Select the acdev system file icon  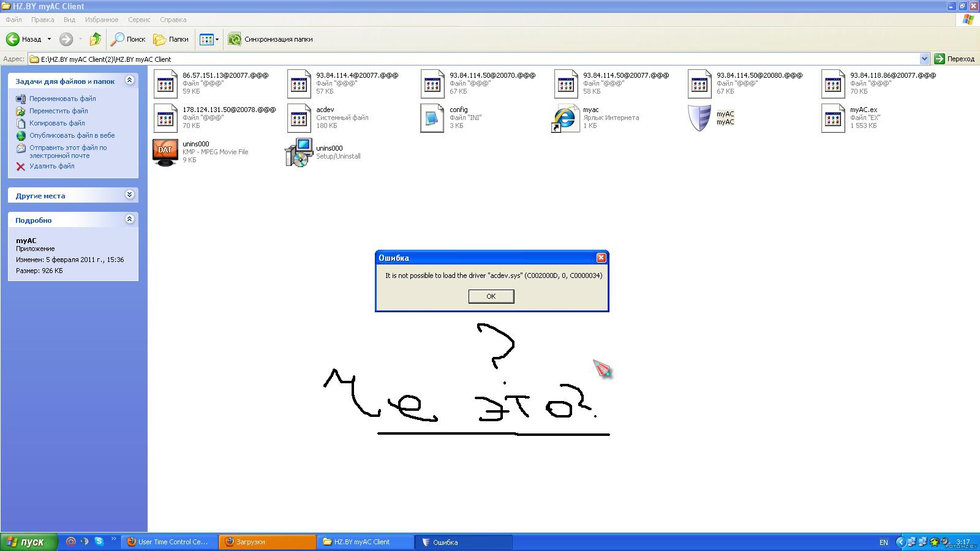[x=299, y=118]
